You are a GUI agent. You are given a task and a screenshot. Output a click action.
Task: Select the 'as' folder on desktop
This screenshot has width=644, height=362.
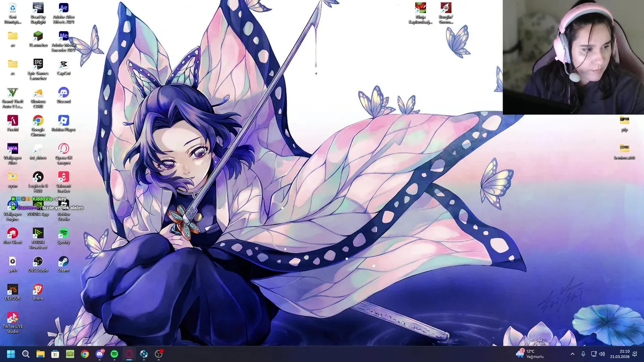click(x=13, y=67)
